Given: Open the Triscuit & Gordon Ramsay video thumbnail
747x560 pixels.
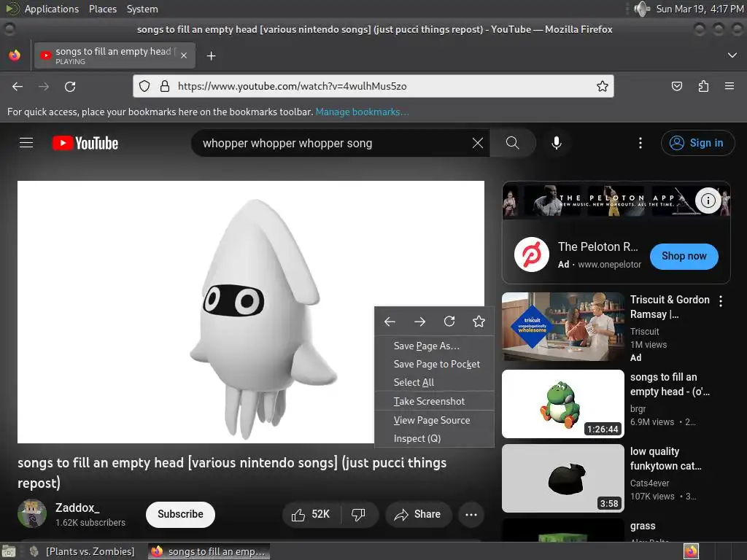Looking at the screenshot, I should pos(562,327).
